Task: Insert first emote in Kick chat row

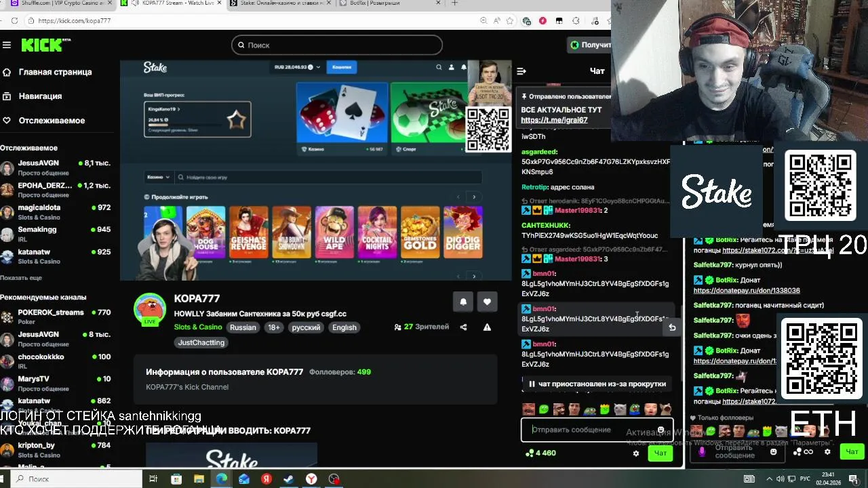Action: pos(529,409)
